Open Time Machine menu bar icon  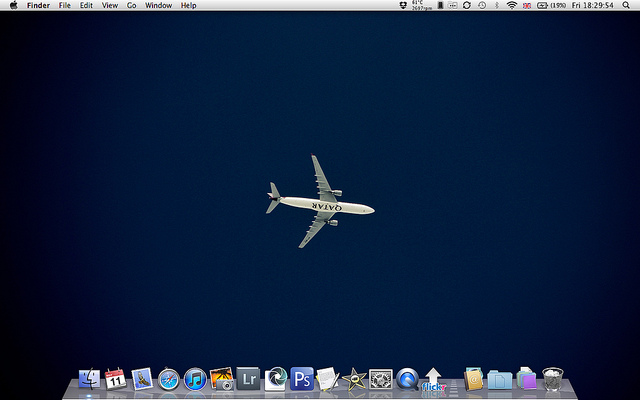[482, 5]
